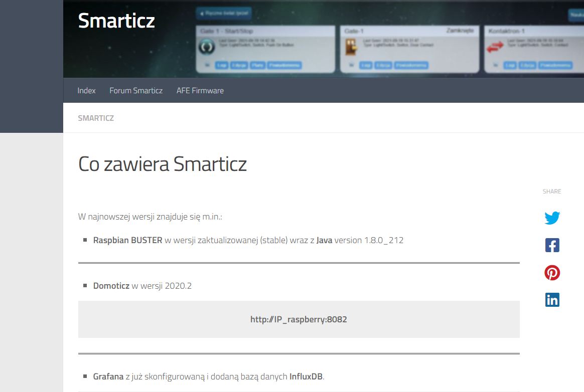Click the SHARE label

click(551, 191)
